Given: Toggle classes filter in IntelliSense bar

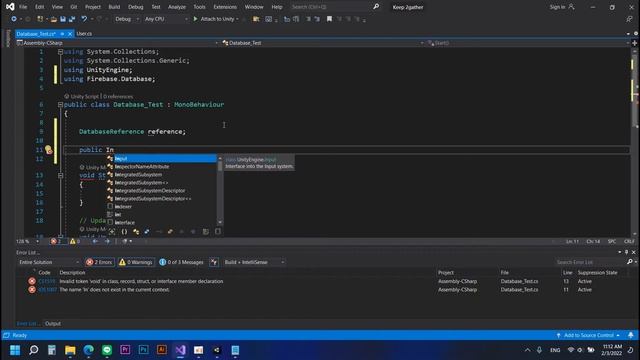Looking at the screenshot, I should tap(136, 231).
